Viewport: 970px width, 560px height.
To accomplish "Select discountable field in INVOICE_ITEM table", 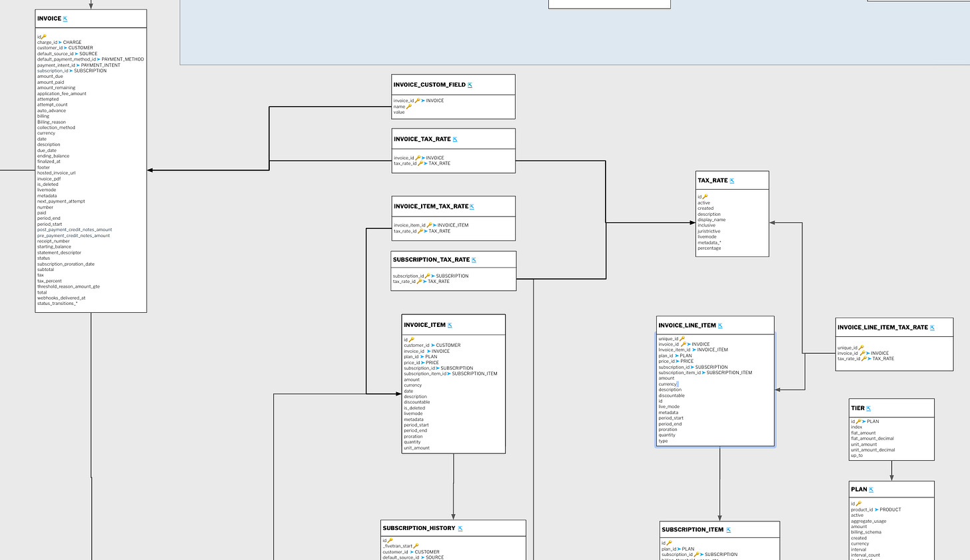I will [417, 402].
